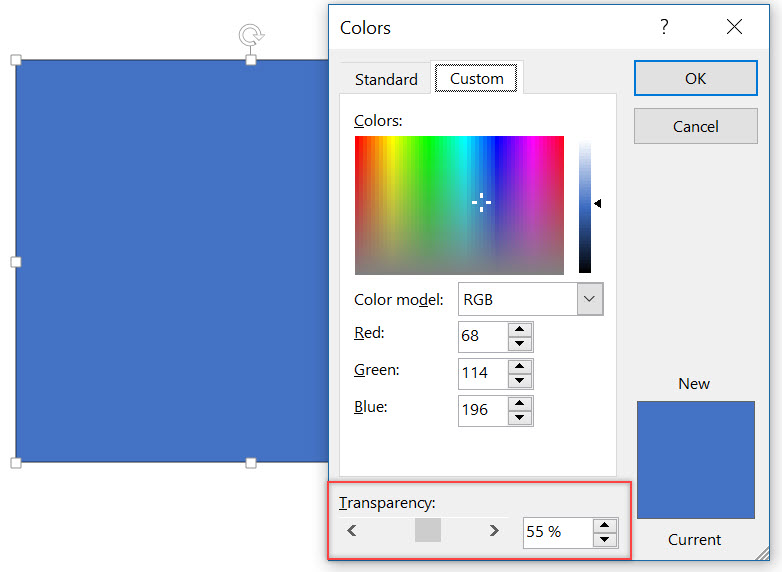Click the Green value field
782x572 pixels.
pyautogui.click(x=483, y=373)
